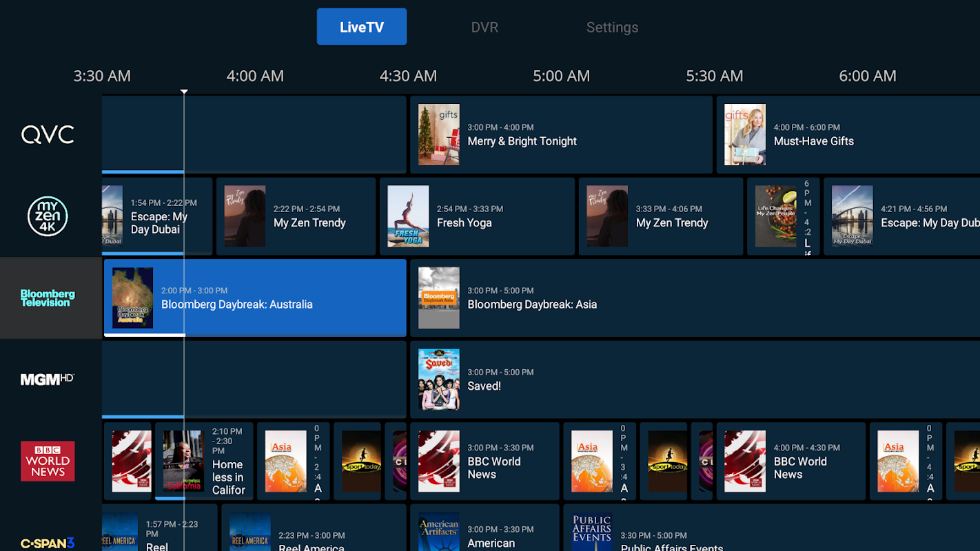This screenshot has width=980, height=551.
Task: Select Homeless in California program
Action: coord(204,461)
